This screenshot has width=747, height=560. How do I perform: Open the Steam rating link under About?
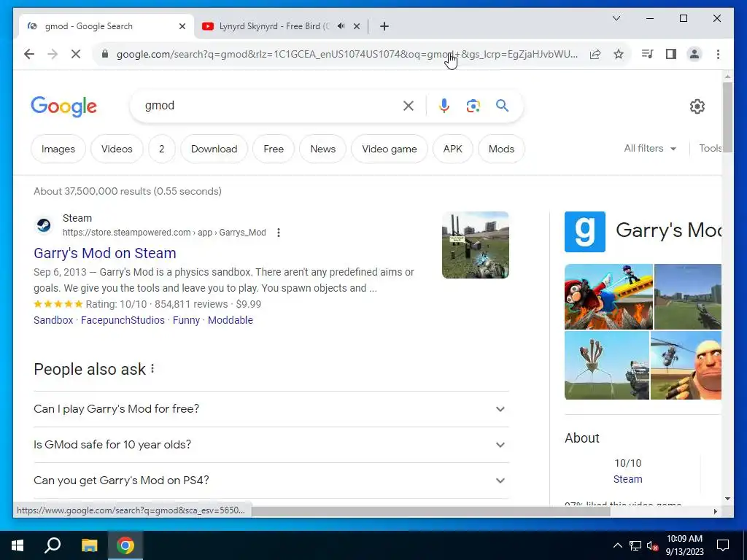coord(627,479)
